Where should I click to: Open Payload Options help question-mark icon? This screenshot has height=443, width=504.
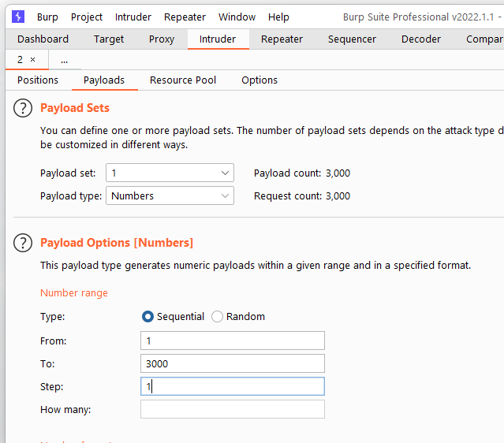[23, 243]
